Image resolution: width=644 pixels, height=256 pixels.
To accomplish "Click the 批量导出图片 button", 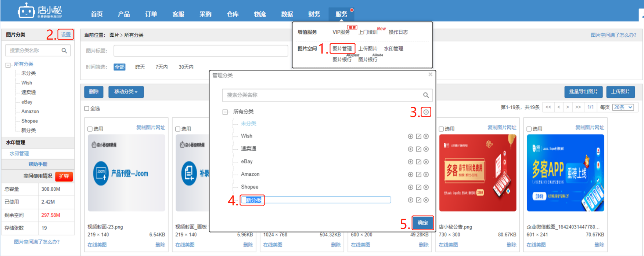I will click(x=583, y=92).
